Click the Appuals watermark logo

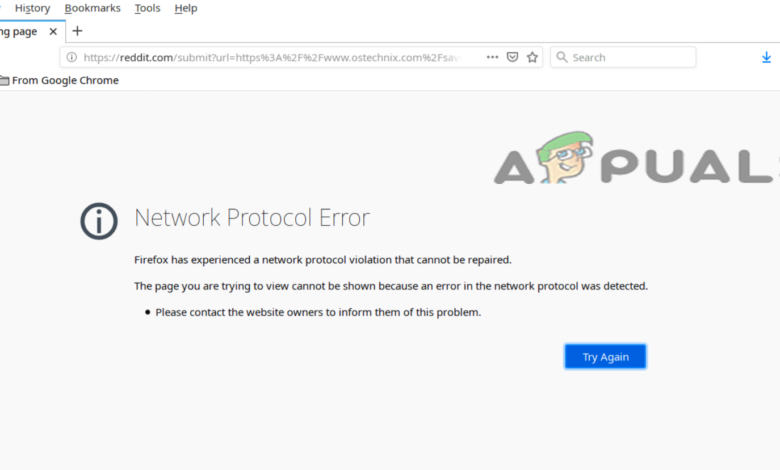point(636,162)
